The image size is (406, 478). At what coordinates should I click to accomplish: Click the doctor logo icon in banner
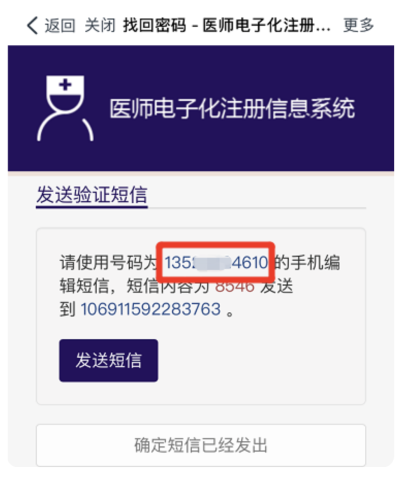(x=65, y=108)
